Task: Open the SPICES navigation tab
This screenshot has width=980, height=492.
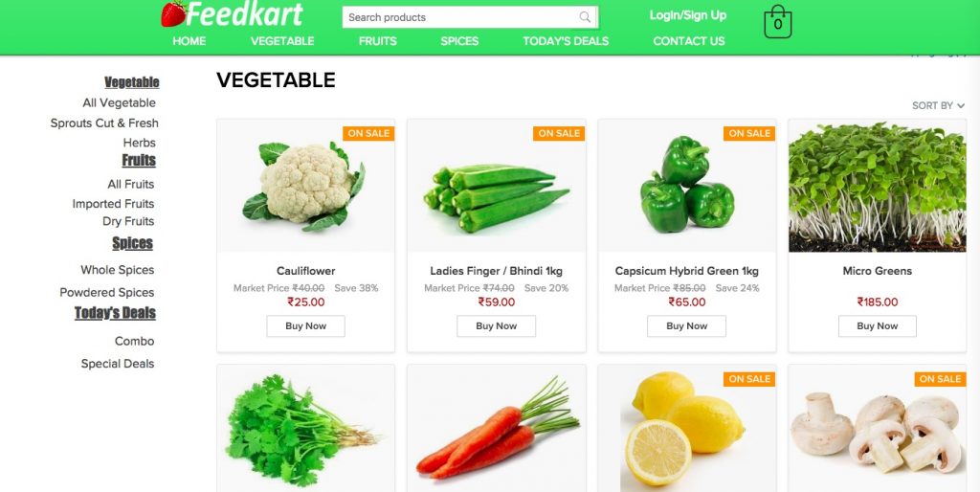Action: (459, 41)
